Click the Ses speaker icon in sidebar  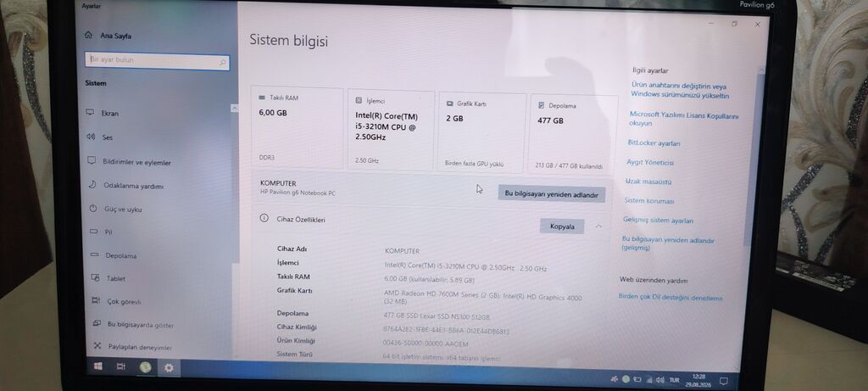pyautogui.click(x=91, y=137)
